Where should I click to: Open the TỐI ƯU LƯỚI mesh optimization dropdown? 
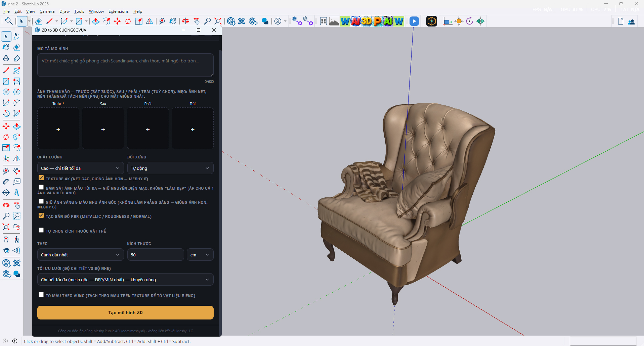pos(125,280)
